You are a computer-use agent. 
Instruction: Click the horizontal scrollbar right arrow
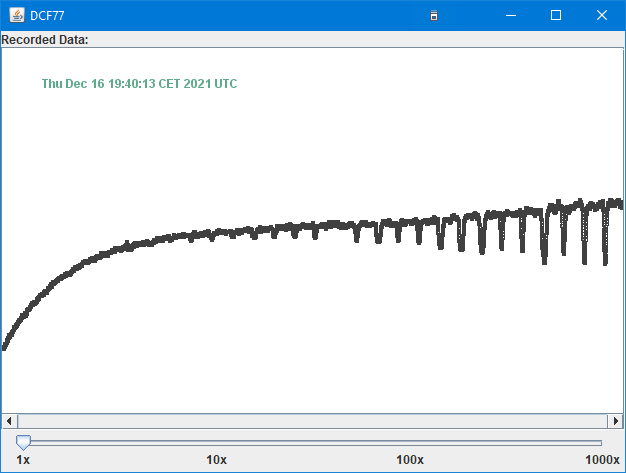tap(616, 421)
